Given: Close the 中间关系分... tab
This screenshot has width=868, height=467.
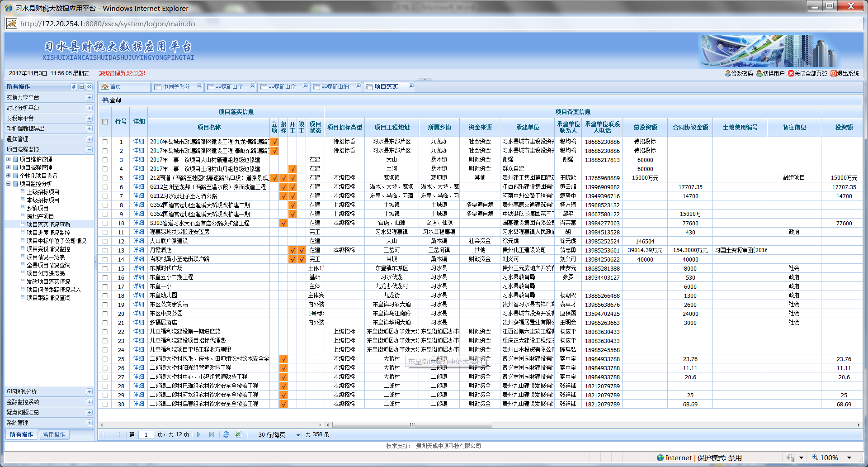Looking at the screenshot, I should click(199, 86).
